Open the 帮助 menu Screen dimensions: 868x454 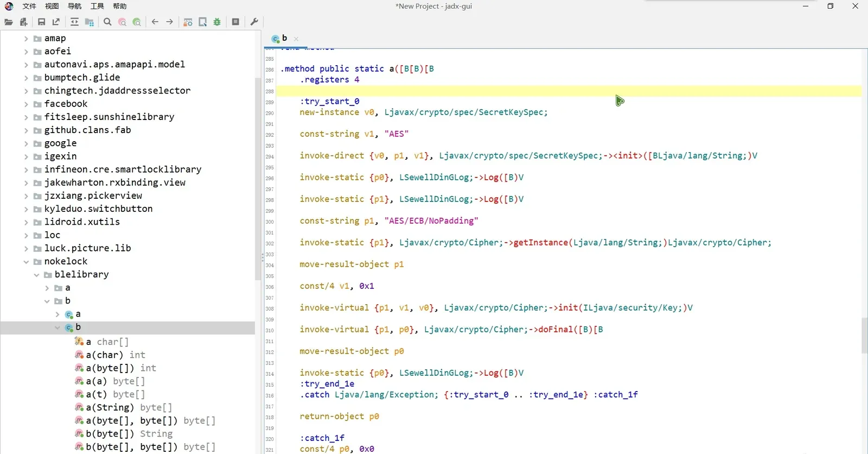pos(120,7)
